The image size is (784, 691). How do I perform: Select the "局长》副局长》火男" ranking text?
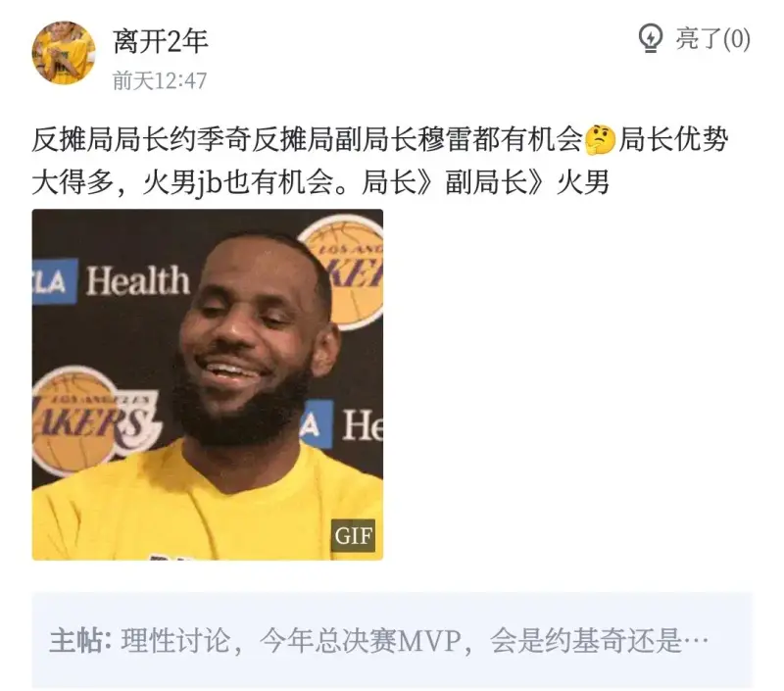pyautogui.click(x=485, y=182)
